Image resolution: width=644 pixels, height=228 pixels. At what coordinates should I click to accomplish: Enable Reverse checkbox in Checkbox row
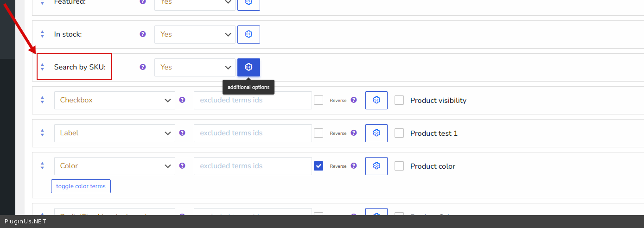coord(319,100)
